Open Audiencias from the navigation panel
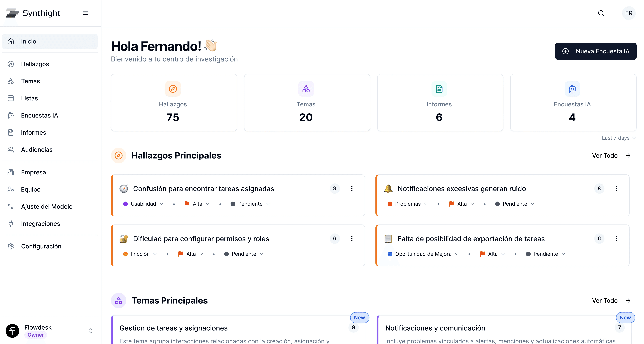Image resolution: width=644 pixels, height=344 pixels. [37, 149]
